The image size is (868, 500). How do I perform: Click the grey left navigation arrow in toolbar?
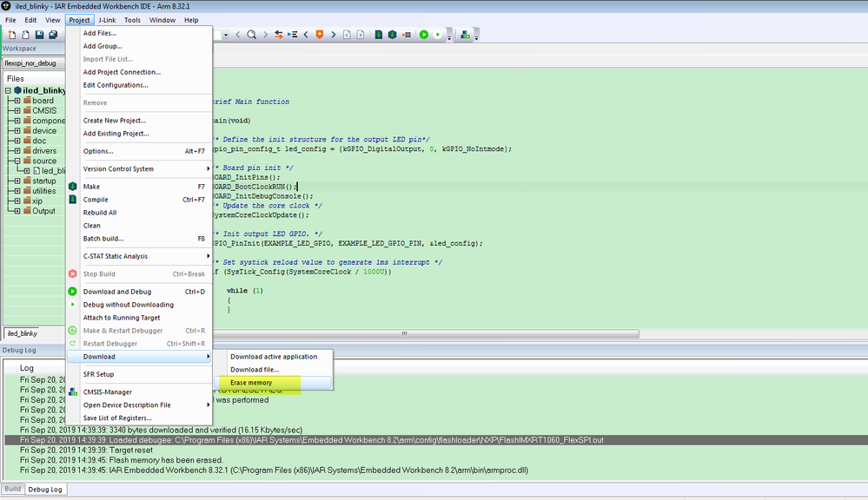pos(238,35)
